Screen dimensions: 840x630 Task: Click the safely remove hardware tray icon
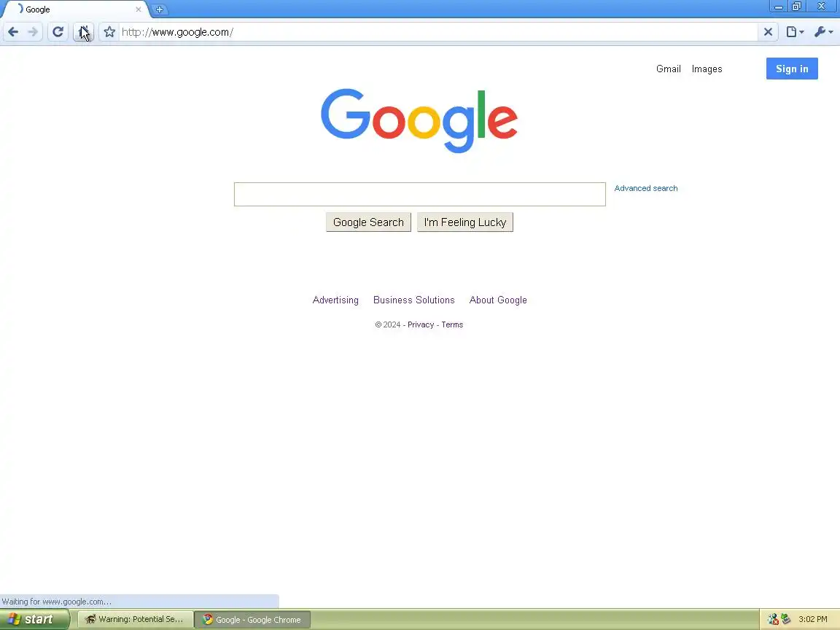(785, 619)
